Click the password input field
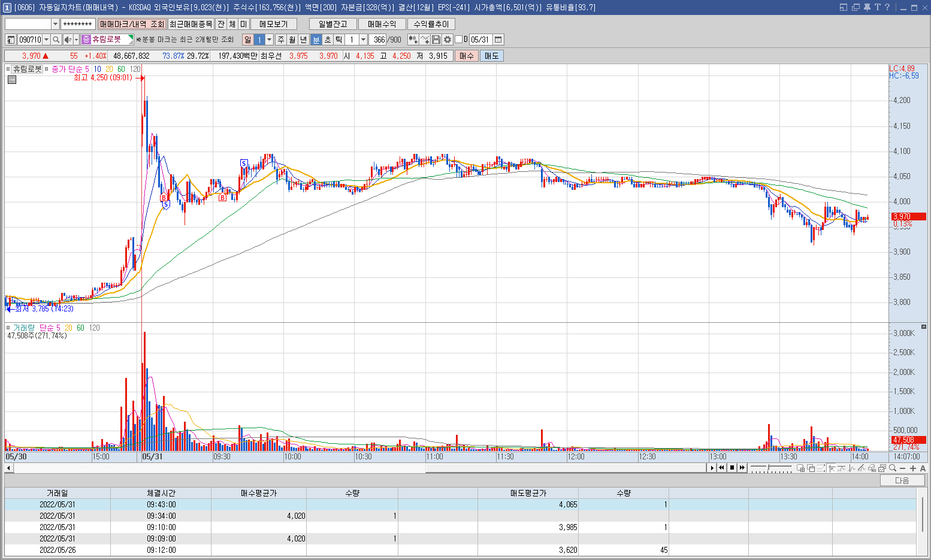The image size is (931, 560). (78, 24)
